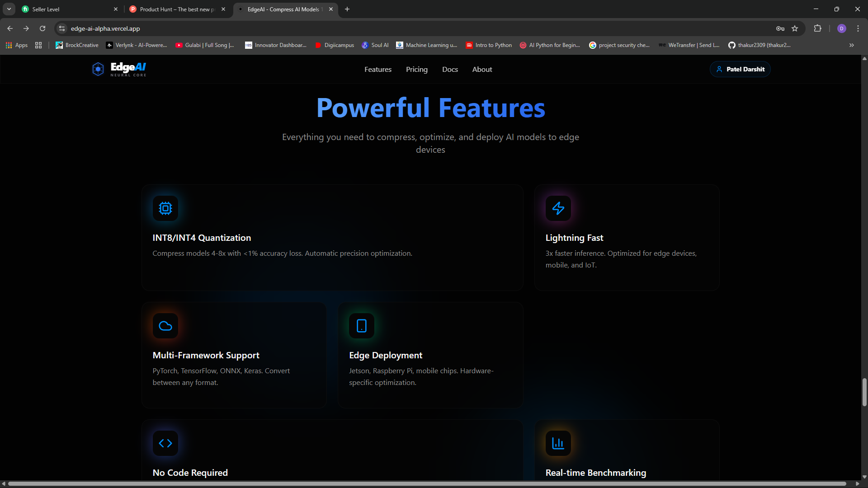Open the Docs navigation link
The height and width of the screenshot is (488, 868).
click(x=450, y=69)
